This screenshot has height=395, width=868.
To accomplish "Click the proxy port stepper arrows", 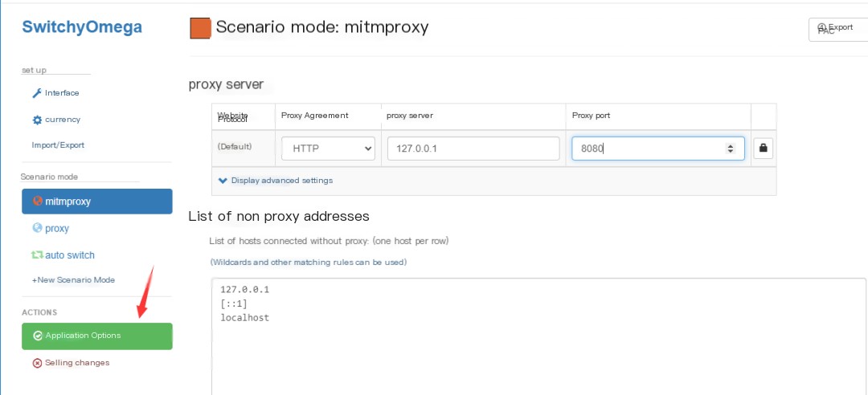I will click(730, 149).
